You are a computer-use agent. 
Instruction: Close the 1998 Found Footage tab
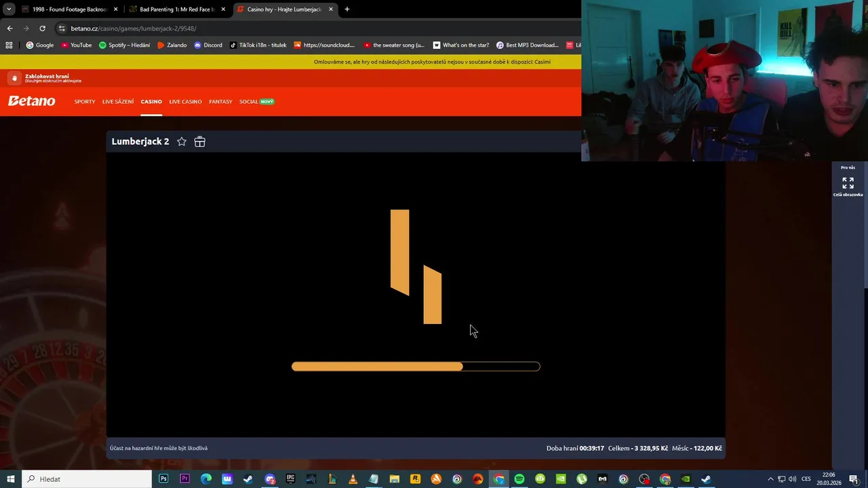116,9
